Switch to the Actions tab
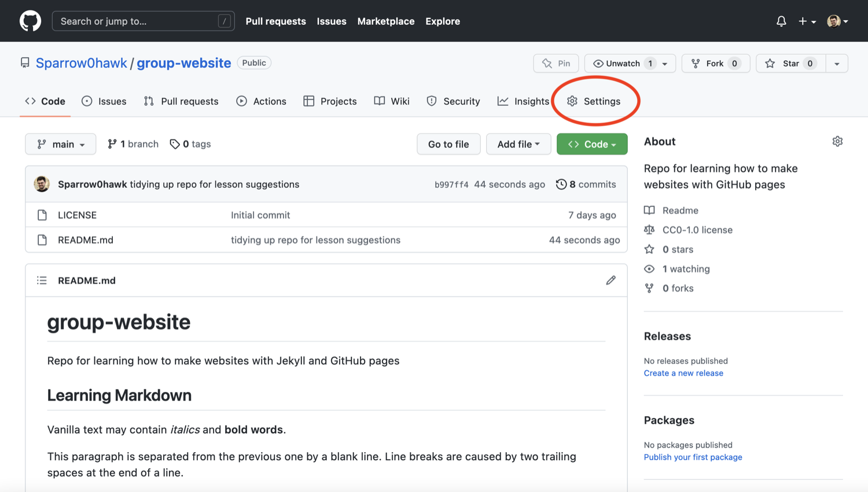The height and width of the screenshot is (492, 868). pyautogui.click(x=262, y=101)
